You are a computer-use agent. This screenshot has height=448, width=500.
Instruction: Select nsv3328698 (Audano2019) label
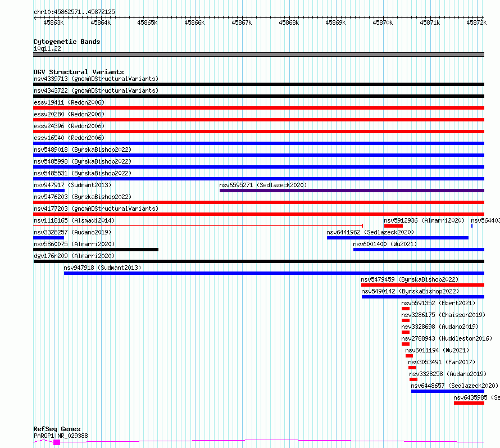pyautogui.click(x=440, y=327)
